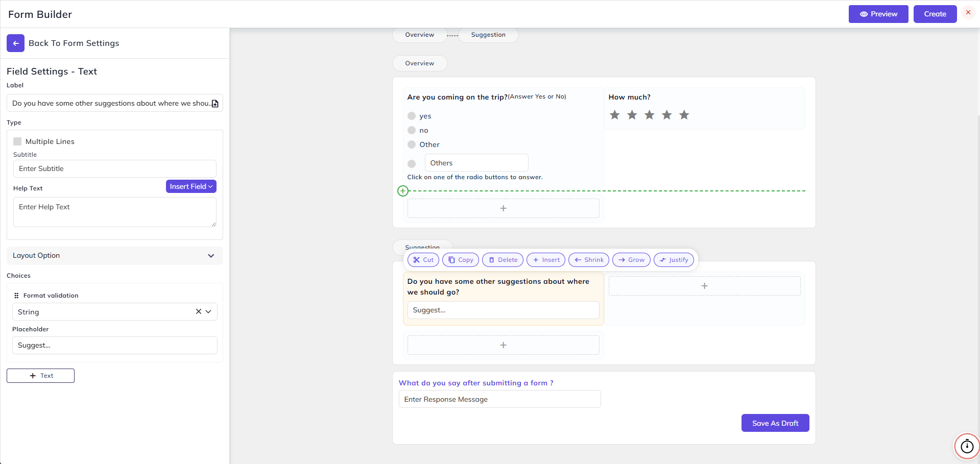Switch to the Suggestion step tab at top
The height and width of the screenshot is (464, 980).
488,35
